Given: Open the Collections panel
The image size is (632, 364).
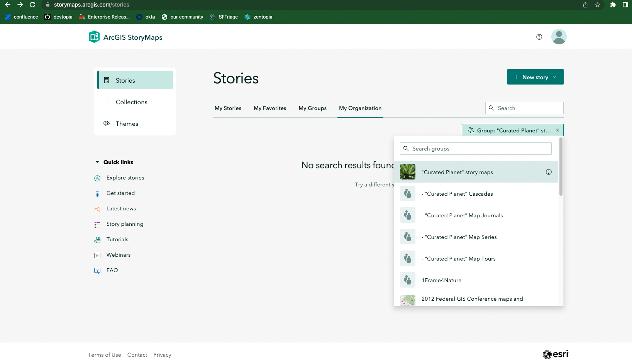Looking at the screenshot, I should tap(131, 102).
